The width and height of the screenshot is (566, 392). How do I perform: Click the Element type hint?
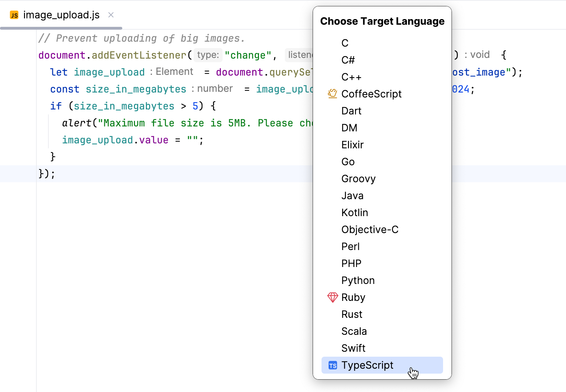tap(171, 72)
